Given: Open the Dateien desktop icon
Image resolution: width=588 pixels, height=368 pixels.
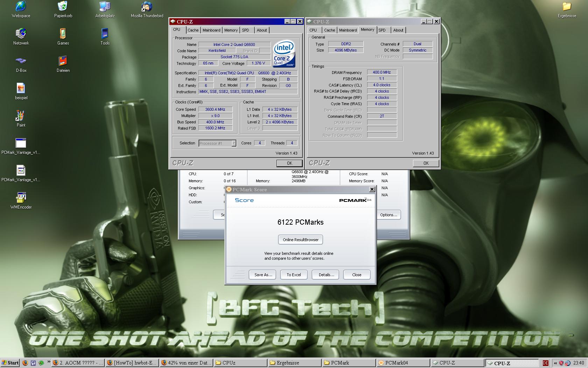Looking at the screenshot, I should click(63, 64).
